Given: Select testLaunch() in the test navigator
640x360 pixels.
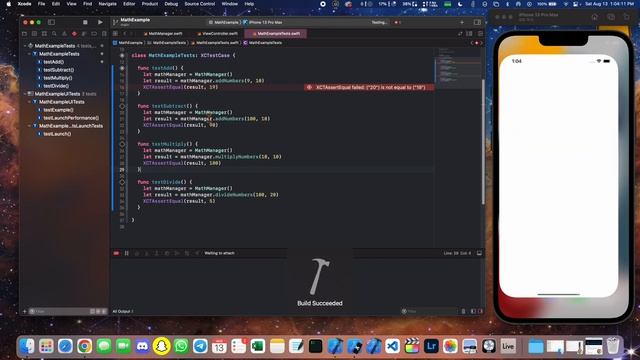Looking at the screenshot, I should (x=57, y=134).
